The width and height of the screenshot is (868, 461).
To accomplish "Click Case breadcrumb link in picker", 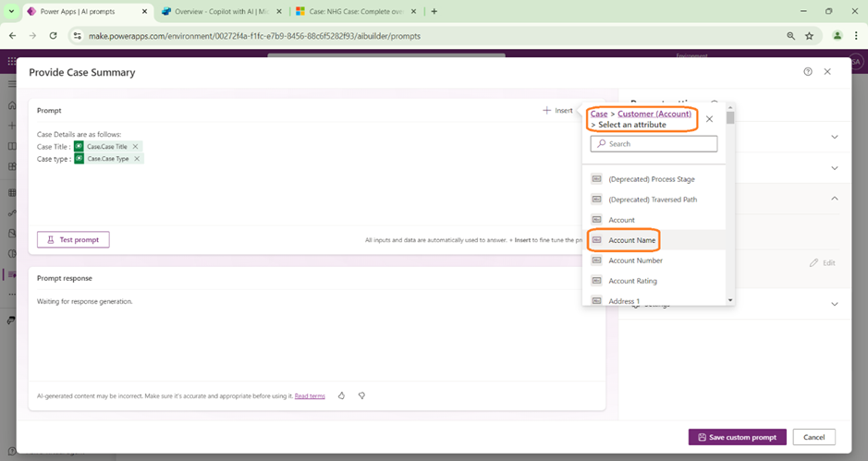I will (x=599, y=114).
